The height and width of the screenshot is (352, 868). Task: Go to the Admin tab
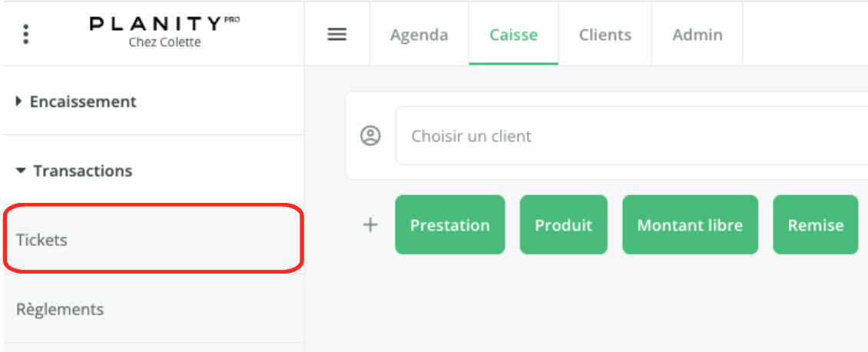[x=697, y=35]
